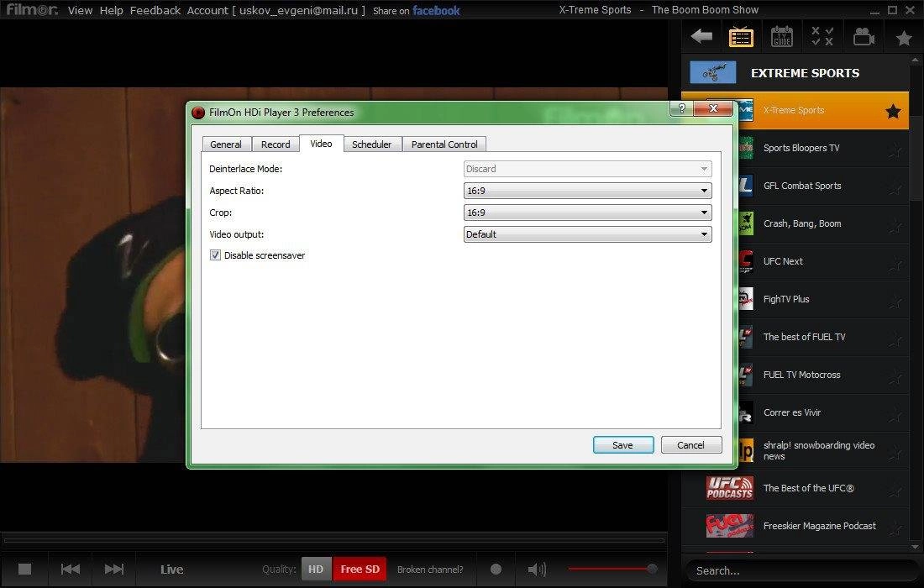Viewport: 924px width, 588px height.
Task: Click the record circle button
Action: 496,570
